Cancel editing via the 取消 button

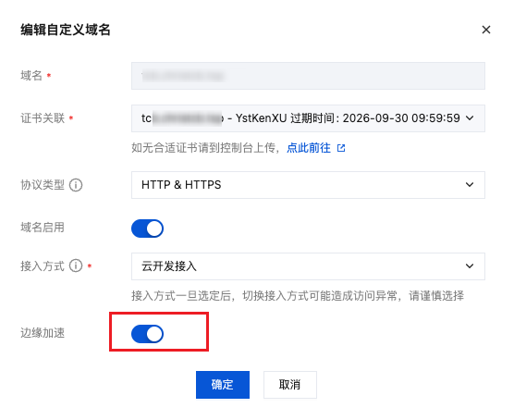pos(290,385)
